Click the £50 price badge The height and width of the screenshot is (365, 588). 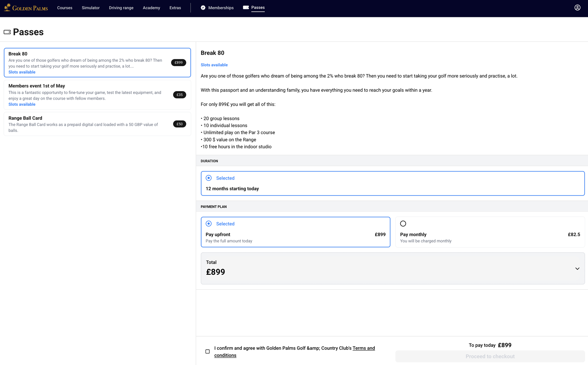point(179,124)
